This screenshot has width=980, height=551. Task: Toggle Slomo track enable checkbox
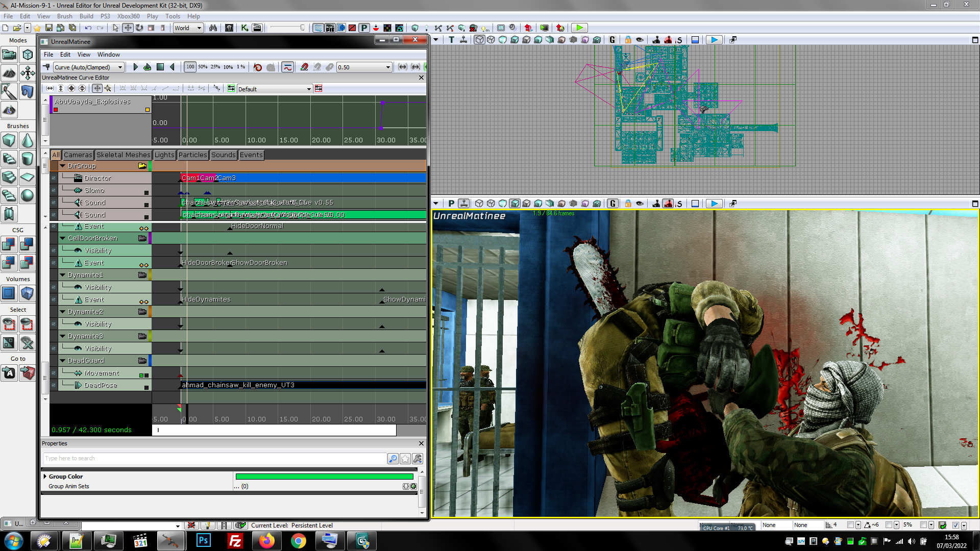click(x=54, y=190)
